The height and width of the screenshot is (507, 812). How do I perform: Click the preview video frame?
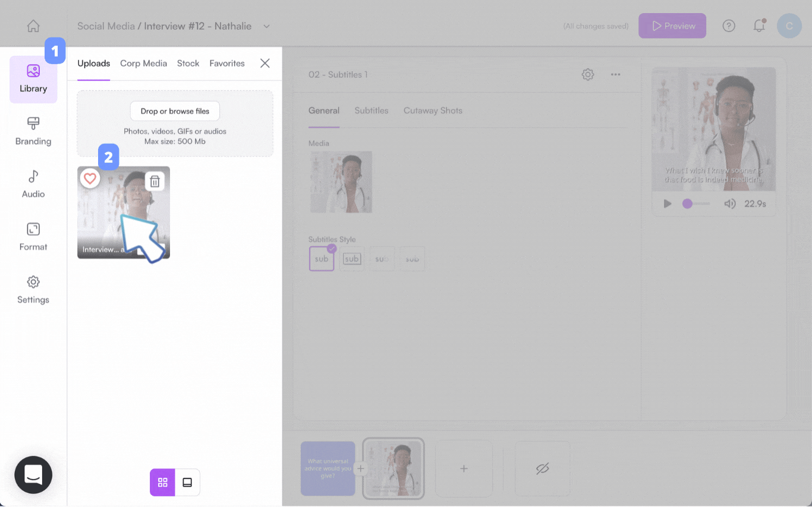click(x=714, y=129)
